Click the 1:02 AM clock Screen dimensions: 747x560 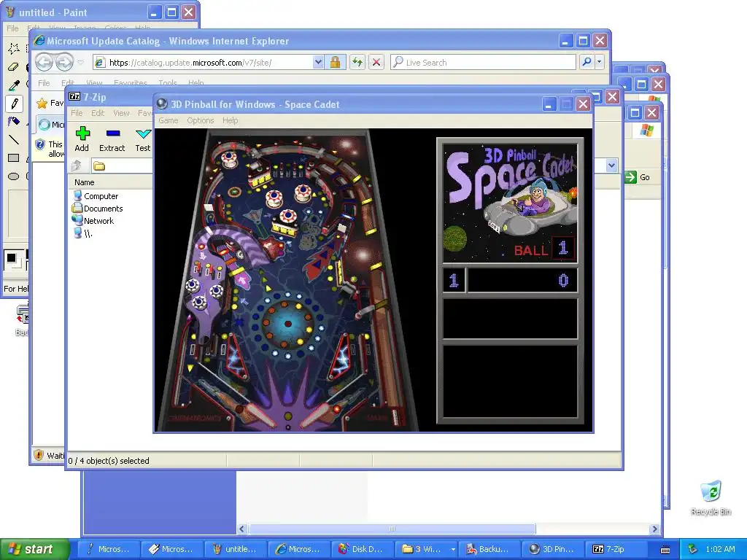point(720,549)
